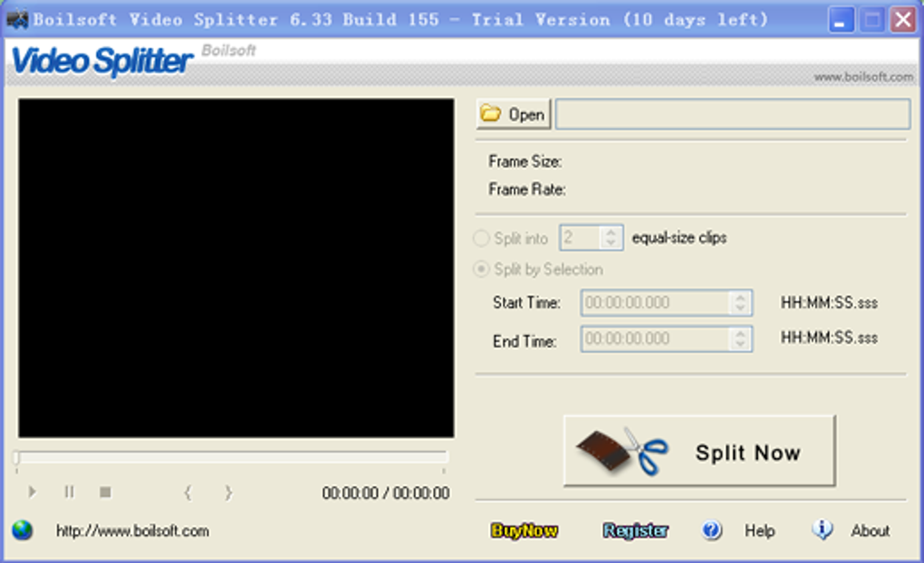Click the BuyNow link
Screen dimensions: 924x563
point(524,530)
